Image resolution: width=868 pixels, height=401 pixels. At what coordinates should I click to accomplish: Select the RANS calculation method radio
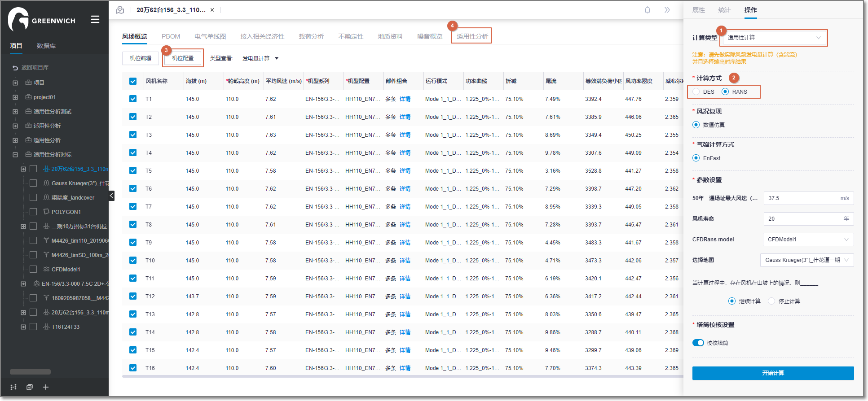pyautogui.click(x=725, y=92)
